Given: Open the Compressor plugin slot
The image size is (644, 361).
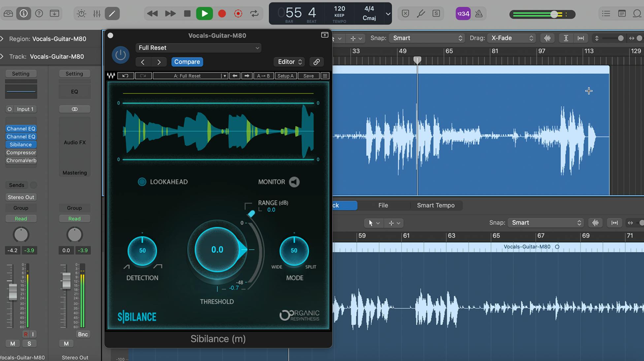Looking at the screenshot, I should pyautogui.click(x=21, y=152).
